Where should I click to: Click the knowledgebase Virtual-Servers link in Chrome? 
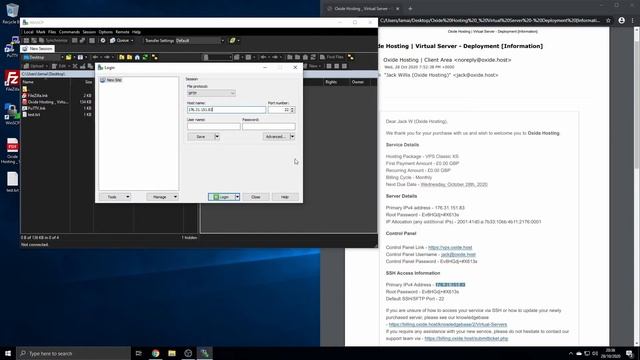[448, 324]
